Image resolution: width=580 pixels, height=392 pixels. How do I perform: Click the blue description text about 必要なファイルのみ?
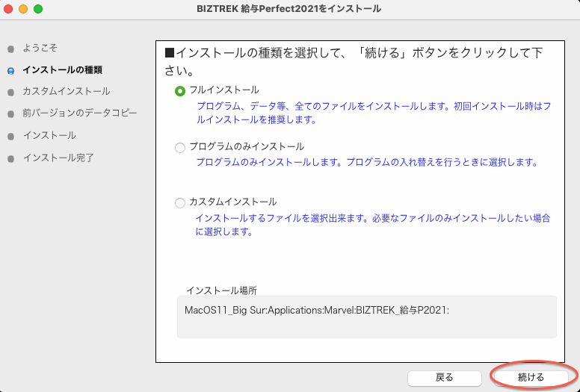[372, 224]
